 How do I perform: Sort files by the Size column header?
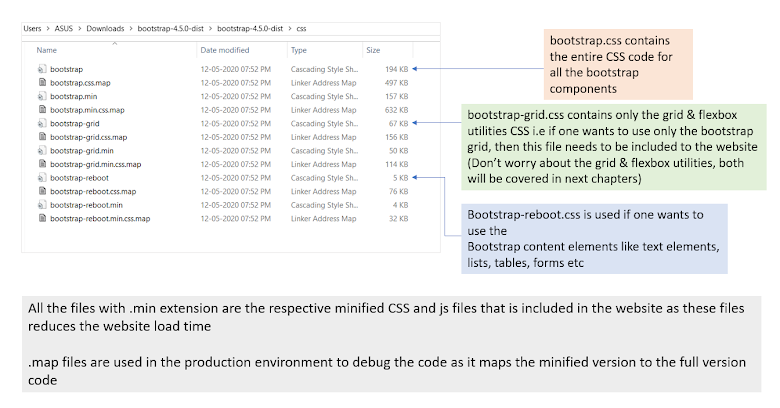coord(373,50)
